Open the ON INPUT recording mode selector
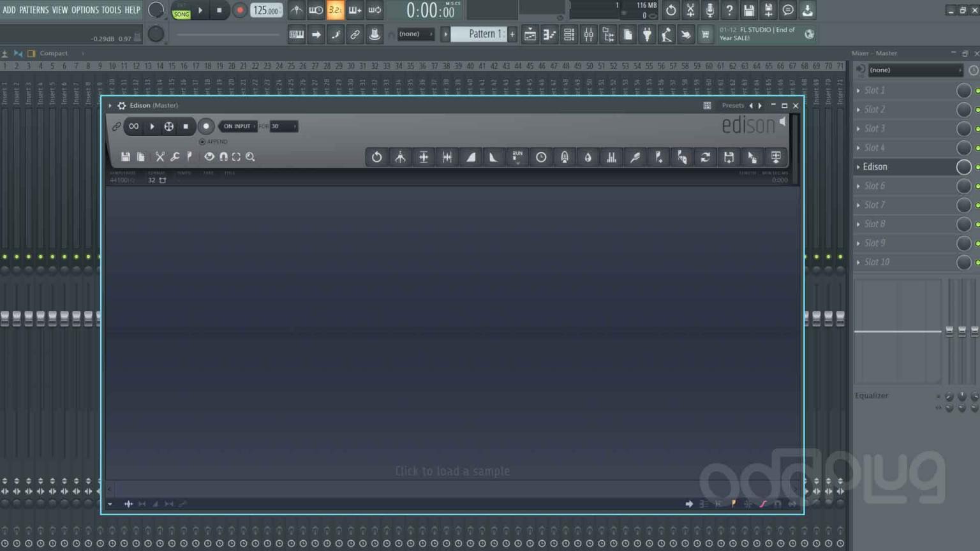 [237, 126]
